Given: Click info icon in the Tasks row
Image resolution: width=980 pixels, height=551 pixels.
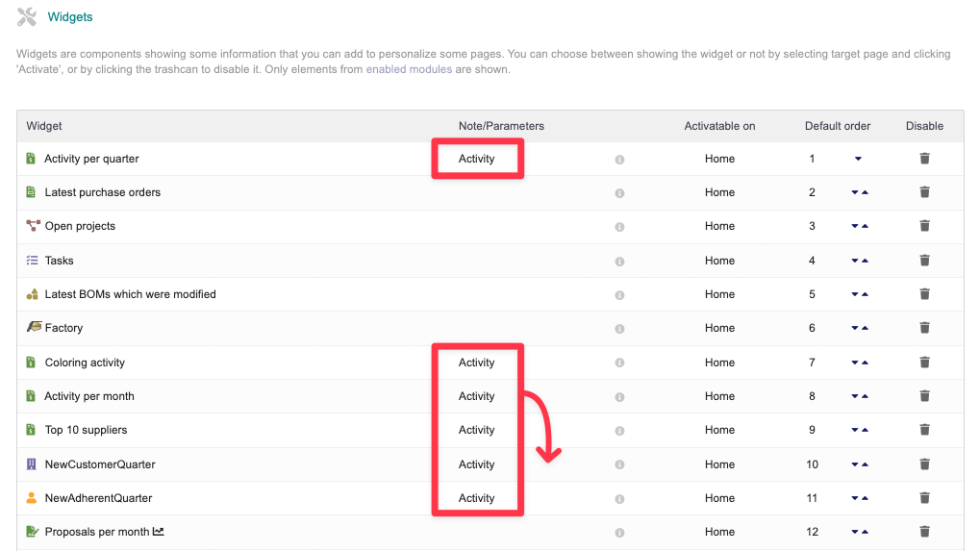Looking at the screenshot, I should point(619,262).
